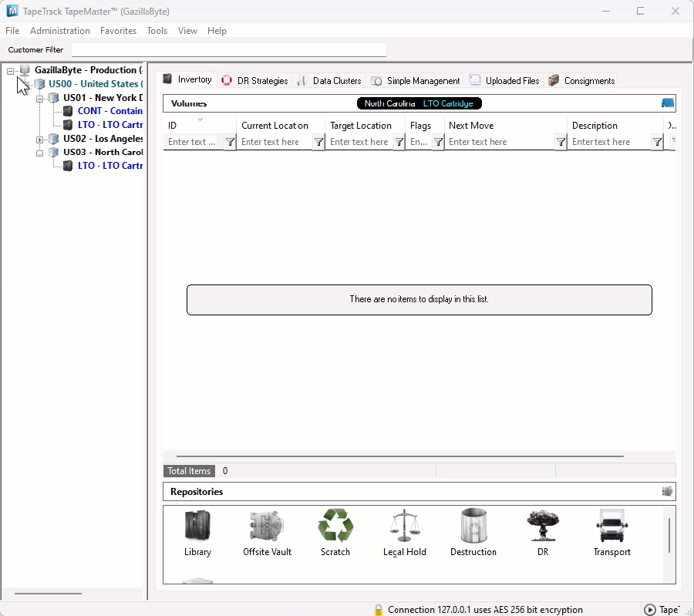Click the Repositories panel gear icon
Image resolution: width=694 pixels, height=616 pixels.
click(x=667, y=491)
